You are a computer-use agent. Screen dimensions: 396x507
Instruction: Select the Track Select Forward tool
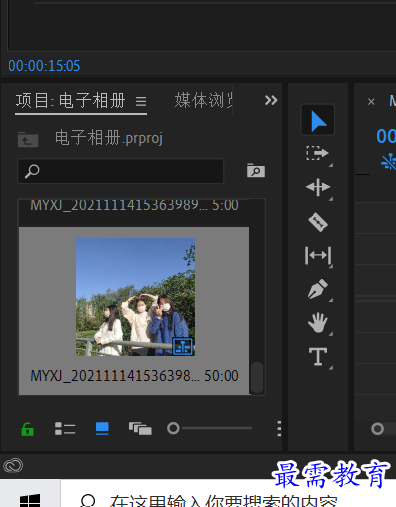(317, 153)
